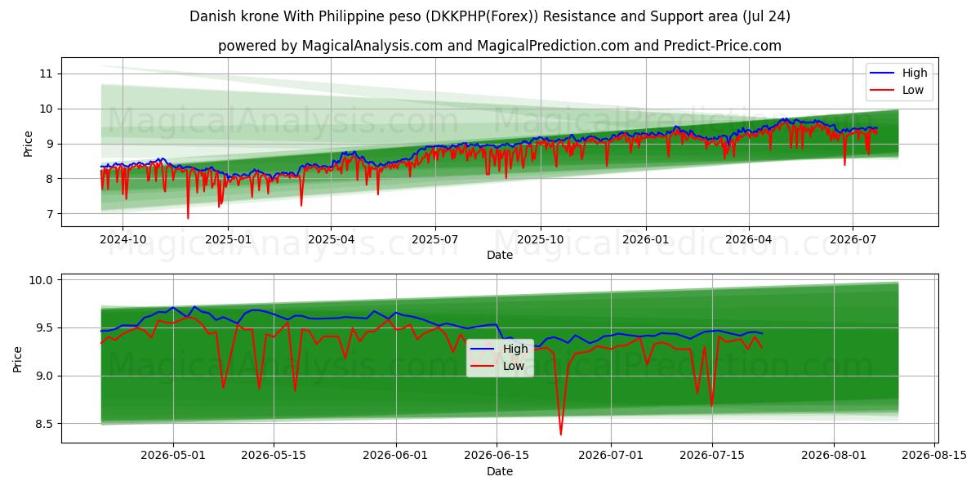980x490 pixels.
Task: Click the '2026-04' date label on top chart
Action: point(748,240)
